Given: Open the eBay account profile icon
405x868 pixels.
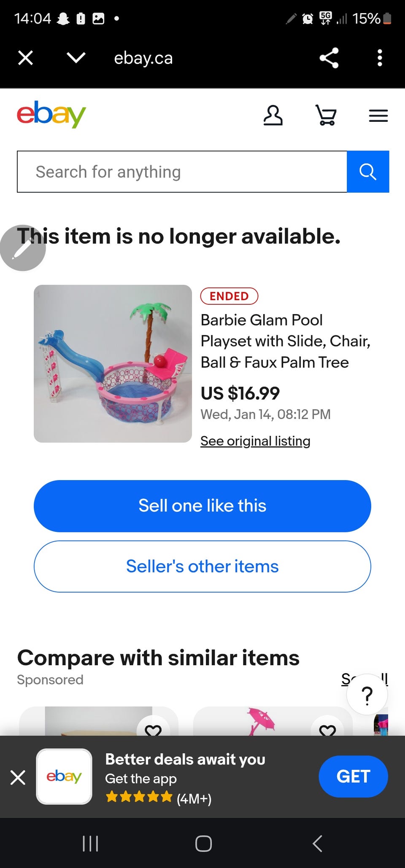Looking at the screenshot, I should pyautogui.click(x=273, y=116).
